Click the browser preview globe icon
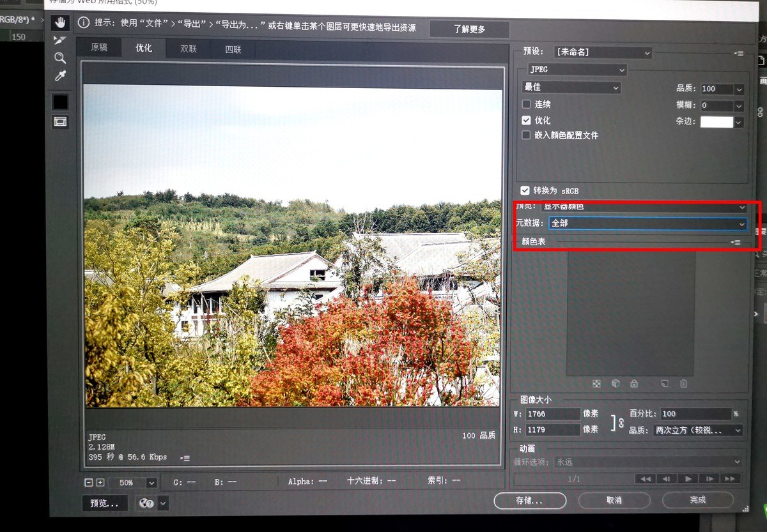This screenshot has height=532, width=767. point(146,503)
